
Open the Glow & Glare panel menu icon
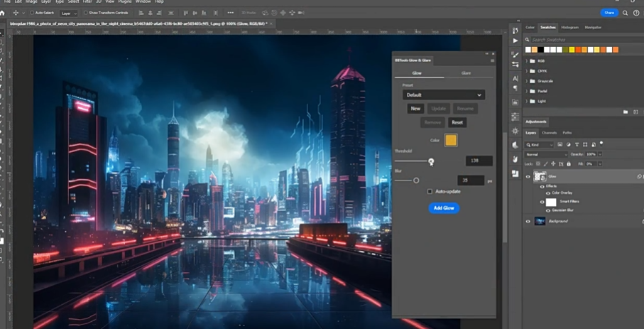(492, 60)
